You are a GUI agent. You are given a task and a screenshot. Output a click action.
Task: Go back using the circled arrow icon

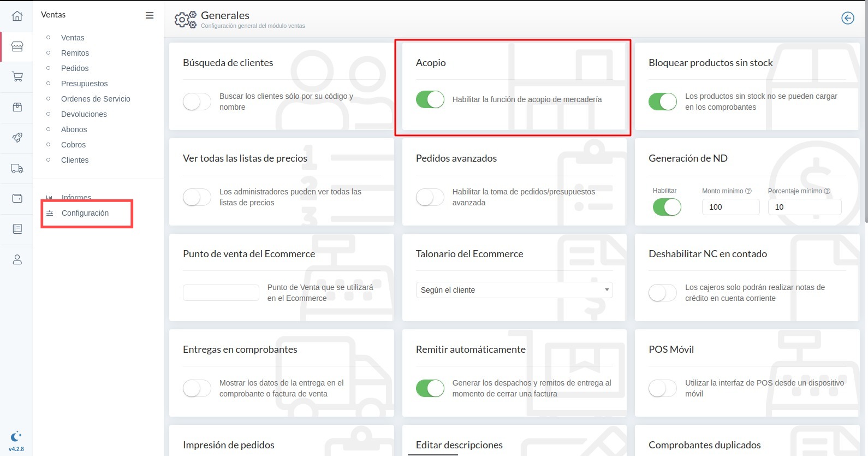[848, 18]
